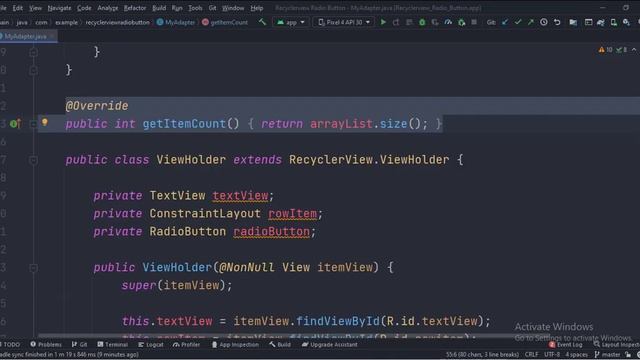Click the Debug app bug icon

pos(422,22)
